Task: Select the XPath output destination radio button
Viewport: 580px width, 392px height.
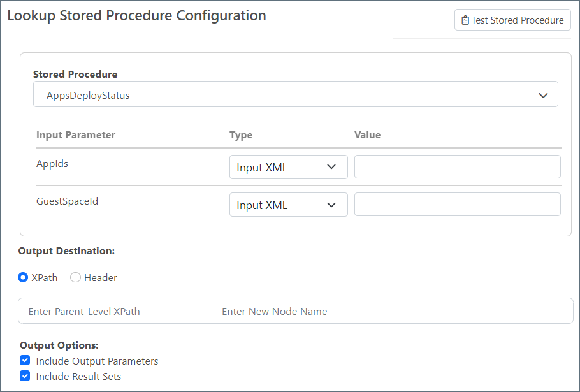Action: click(24, 277)
